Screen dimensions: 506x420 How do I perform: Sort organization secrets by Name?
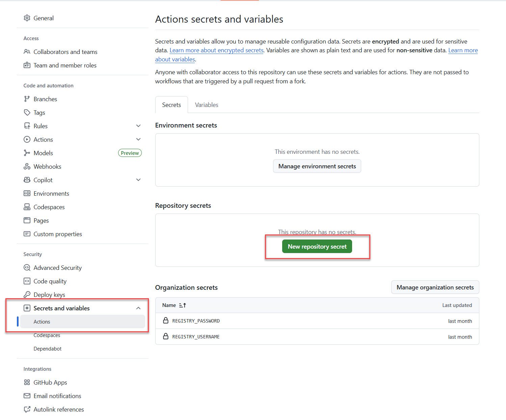182,305
